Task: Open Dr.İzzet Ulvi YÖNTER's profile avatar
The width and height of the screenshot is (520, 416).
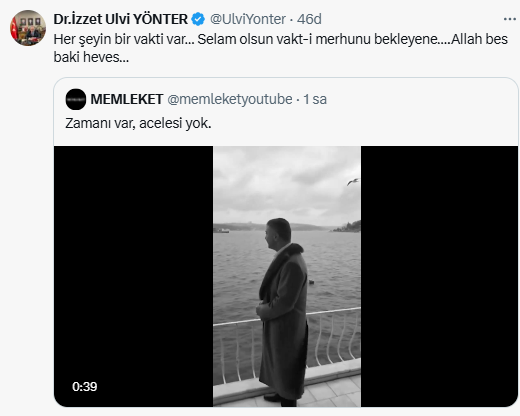Action: (28, 28)
